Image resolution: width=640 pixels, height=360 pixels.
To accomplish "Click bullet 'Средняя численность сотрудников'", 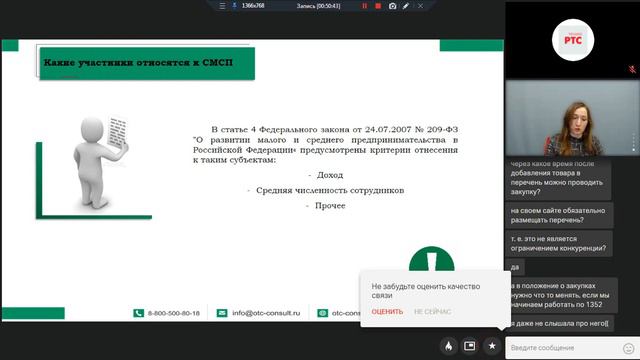I will tap(330, 190).
